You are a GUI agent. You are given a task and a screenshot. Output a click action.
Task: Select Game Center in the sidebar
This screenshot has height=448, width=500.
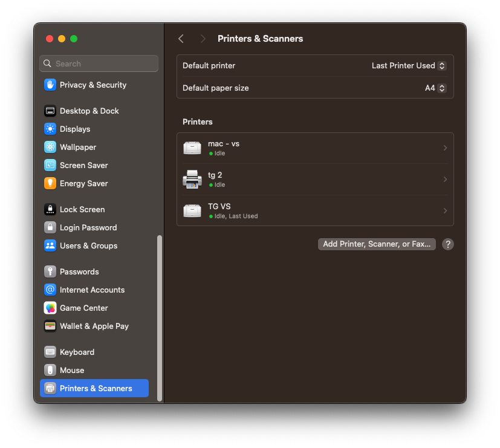tap(94, 308)
